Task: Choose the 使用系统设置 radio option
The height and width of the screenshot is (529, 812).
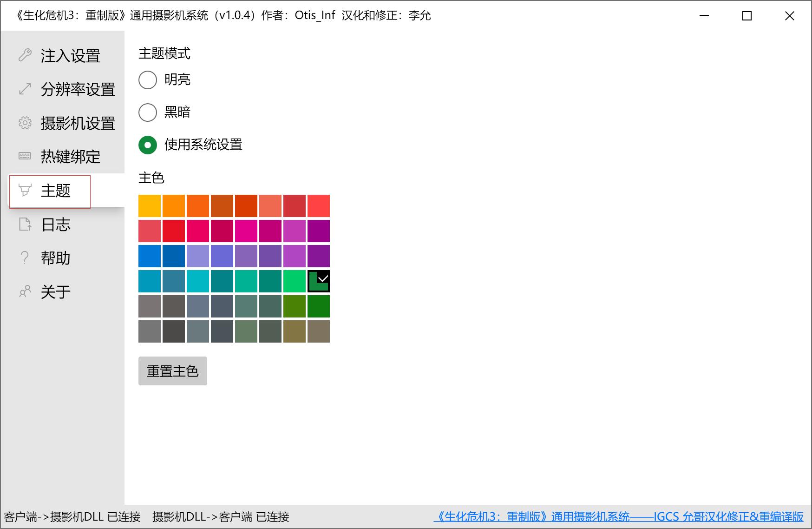Action: pyautogui.click(x=148, y=145)
